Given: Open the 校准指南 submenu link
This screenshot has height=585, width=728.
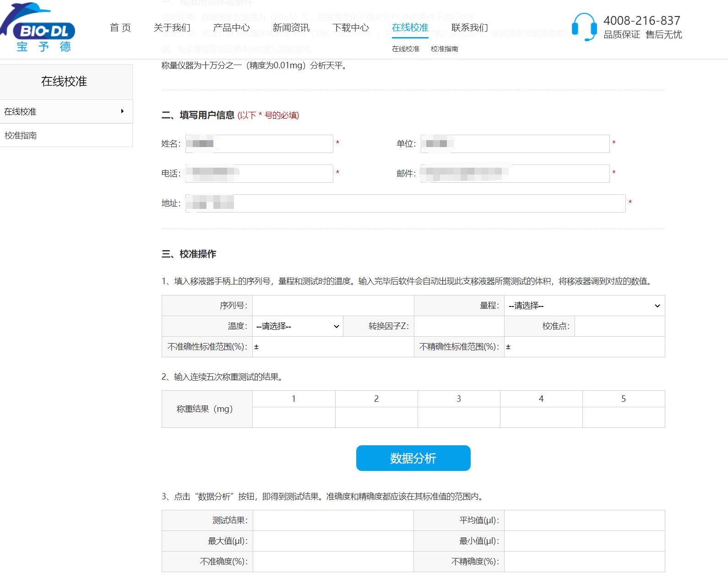Looking at the screenshot, I should coord(444,49).
